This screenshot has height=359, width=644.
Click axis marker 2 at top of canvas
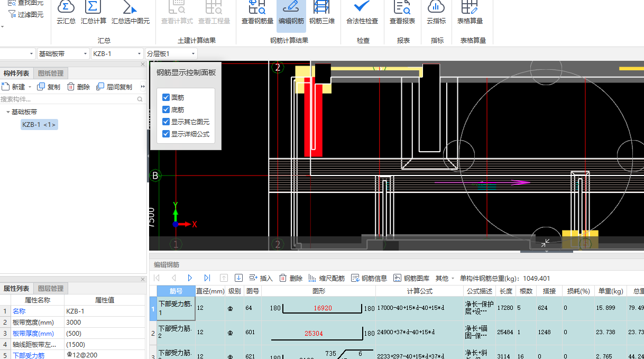pos(278,67)
